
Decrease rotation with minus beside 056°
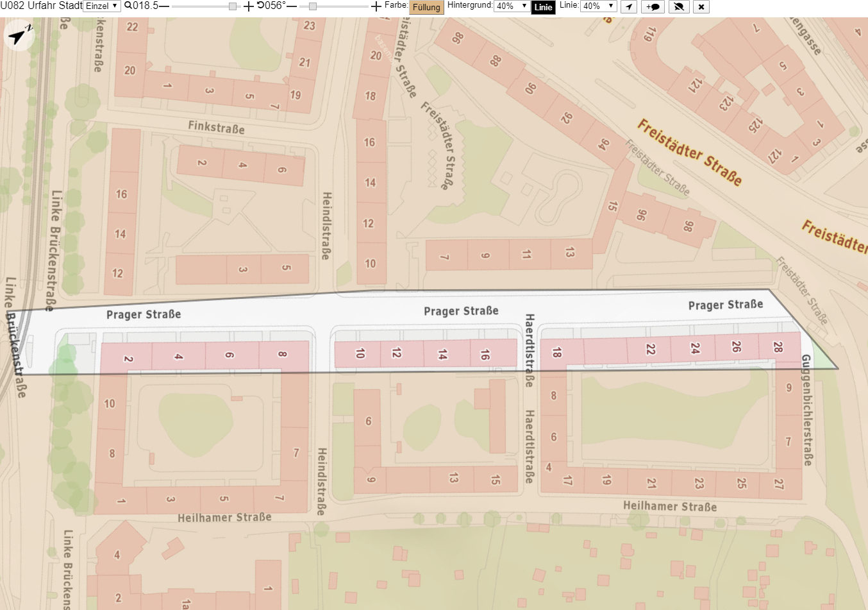(x=292, y=6)
